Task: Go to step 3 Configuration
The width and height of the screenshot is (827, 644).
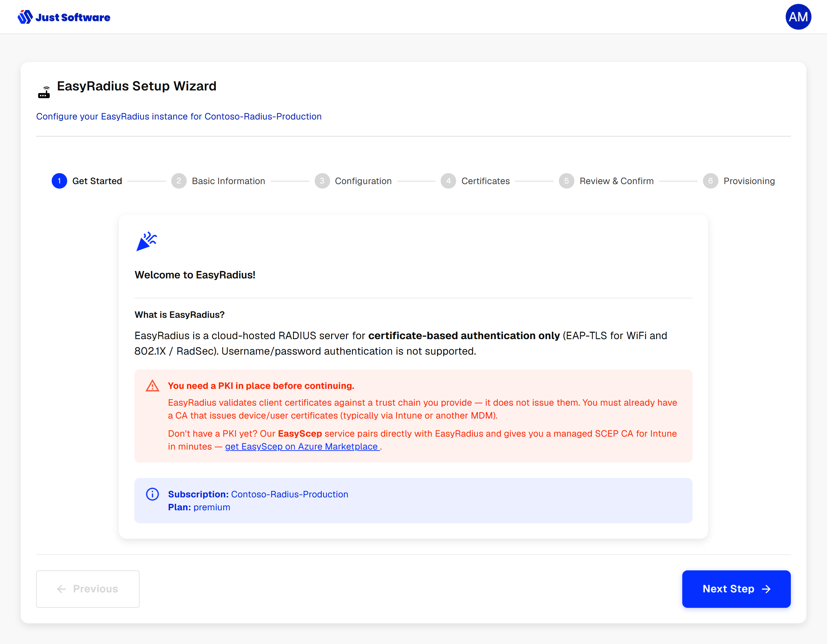Action: tap(353, 181)
